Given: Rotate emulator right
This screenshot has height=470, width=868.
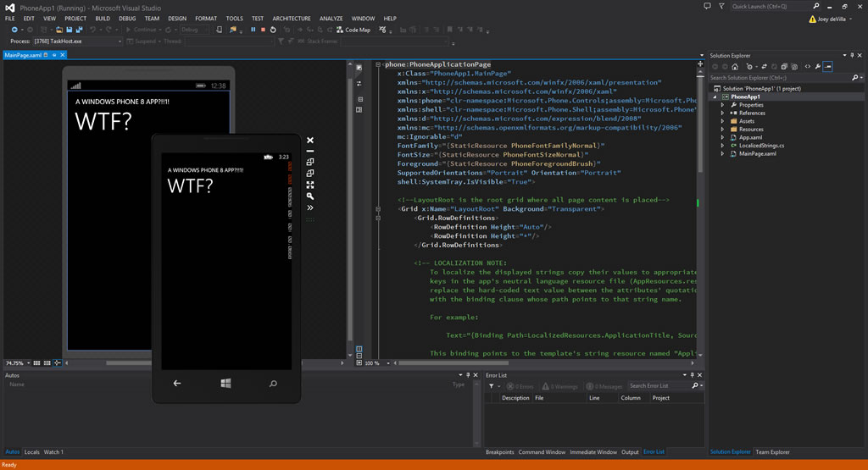Looking at the screenshot, I should click(x=310, y=173).
